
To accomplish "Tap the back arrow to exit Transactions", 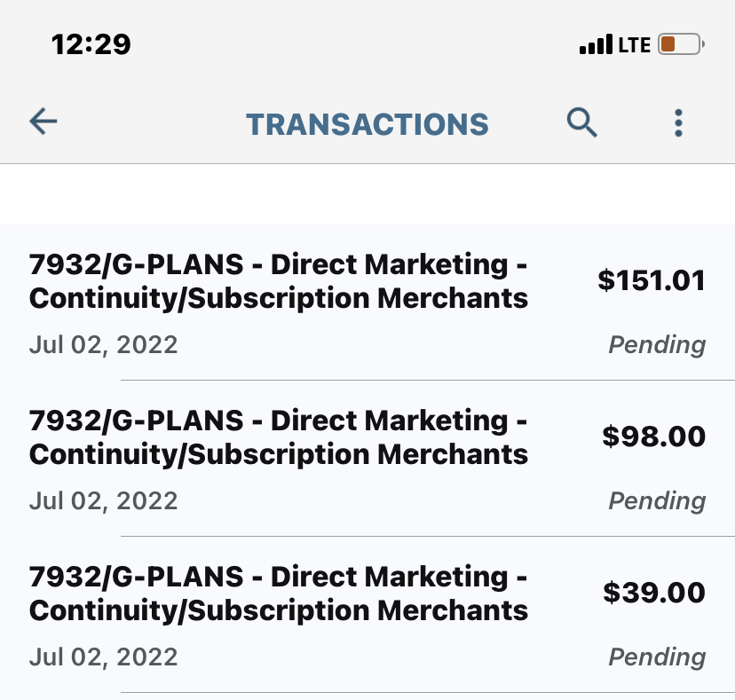I will 43,122.
